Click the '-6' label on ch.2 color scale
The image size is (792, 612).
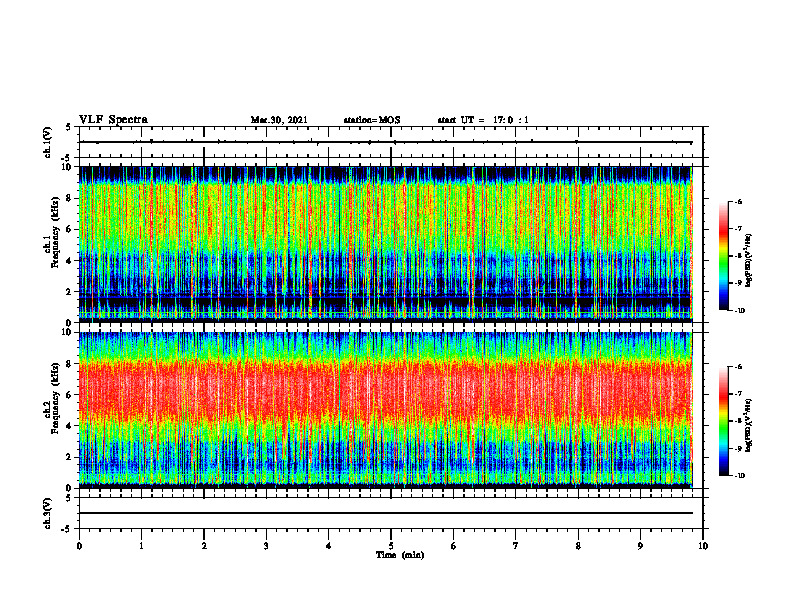[x=738, y=367]
